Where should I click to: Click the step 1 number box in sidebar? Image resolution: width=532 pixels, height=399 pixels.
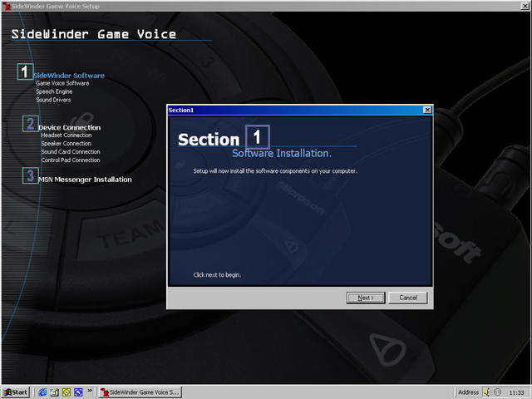tap(25, 71)
